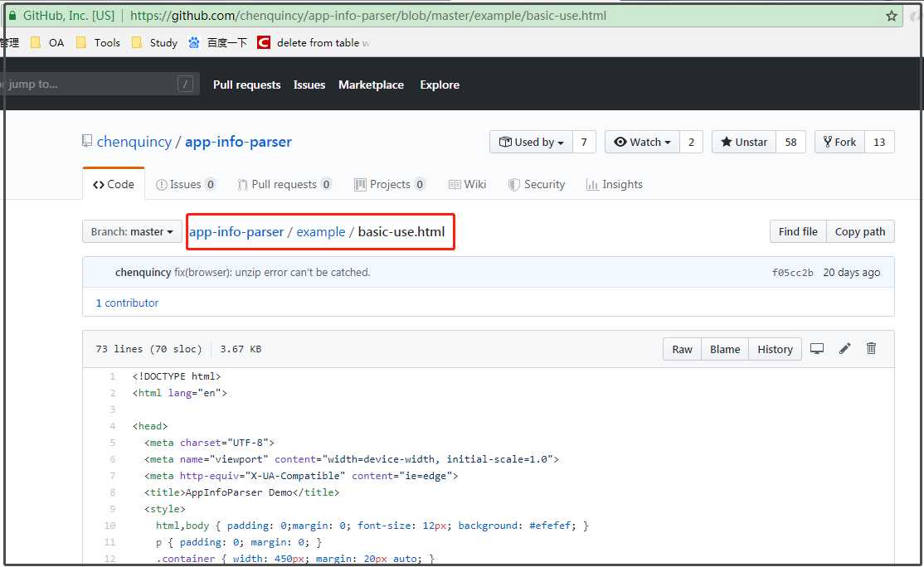Go to Issues in top navigation

309,85
